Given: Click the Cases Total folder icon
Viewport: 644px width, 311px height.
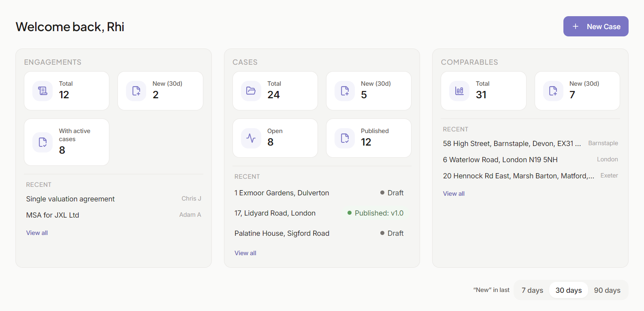Looking at the screenshot, I should coord(251,91).
